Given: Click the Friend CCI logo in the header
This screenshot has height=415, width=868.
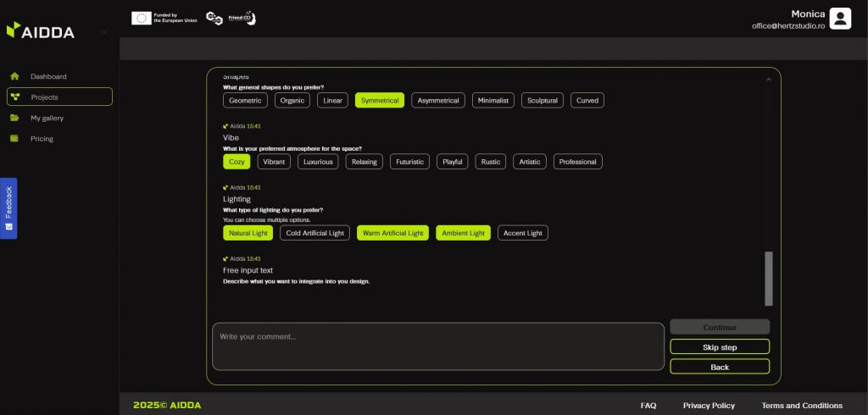Looking at the screenshot, I should point(231,18).
